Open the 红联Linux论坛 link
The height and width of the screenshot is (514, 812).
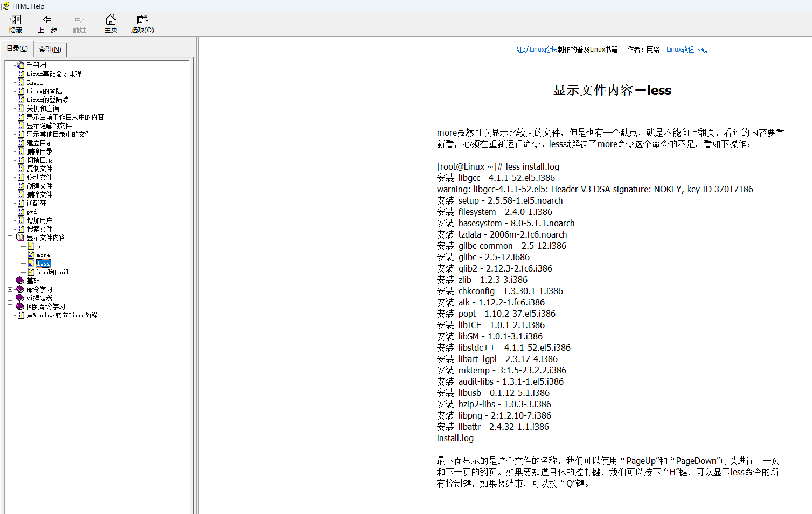click(x=537, y=50)
